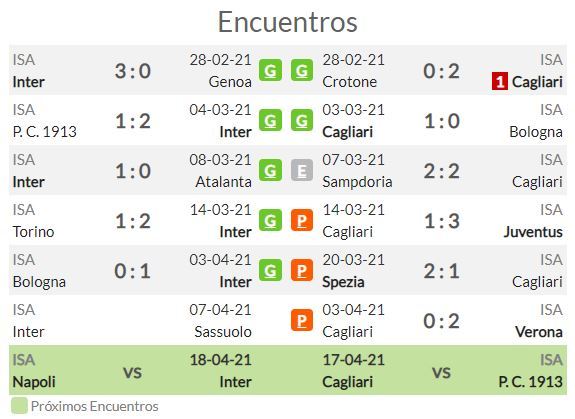Image resolution: width=575 pixels, height=419 pixels.
Task: Click the orange P badge for Spezia vs Cagliari
Action: (302, 270)
